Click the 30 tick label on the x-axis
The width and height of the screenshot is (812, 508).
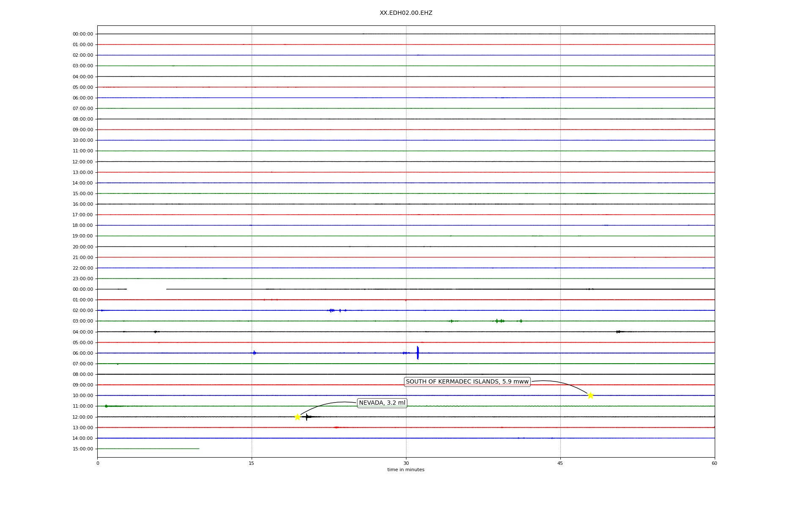406,463
